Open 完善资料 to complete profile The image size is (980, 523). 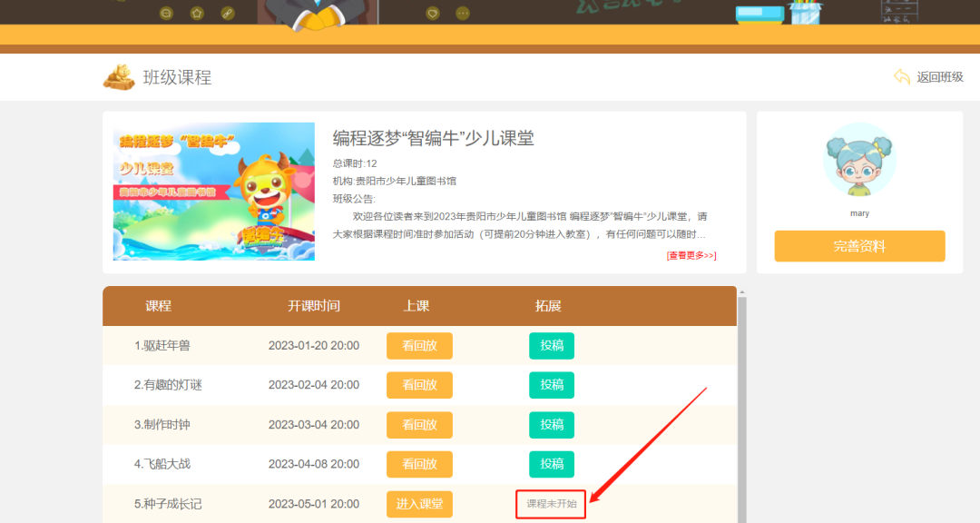[859, 246]
